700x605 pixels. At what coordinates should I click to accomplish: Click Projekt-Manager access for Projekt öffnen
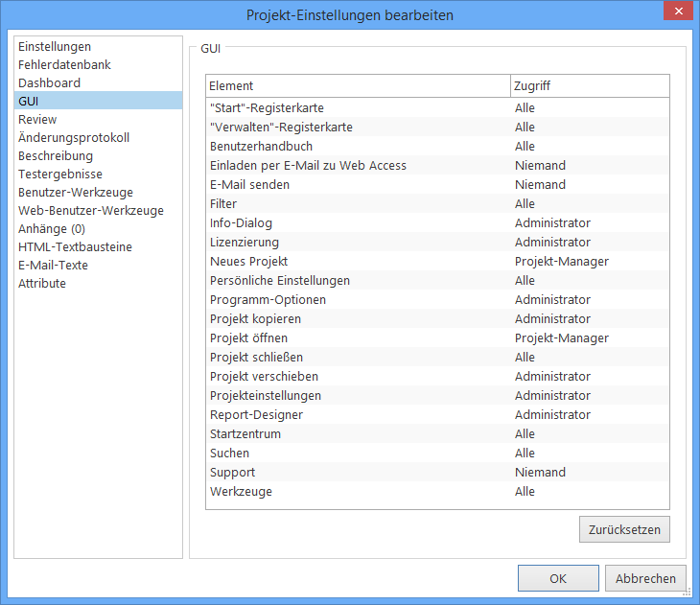click(x=562, y=338)
